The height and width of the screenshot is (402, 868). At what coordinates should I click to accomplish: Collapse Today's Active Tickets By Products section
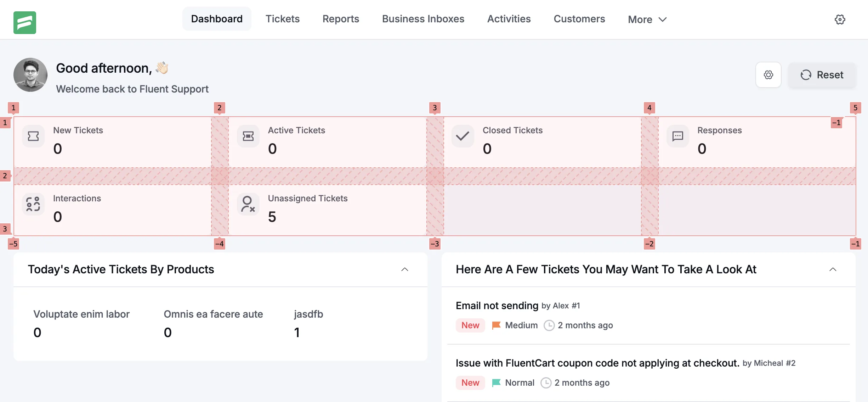[405, 269]
